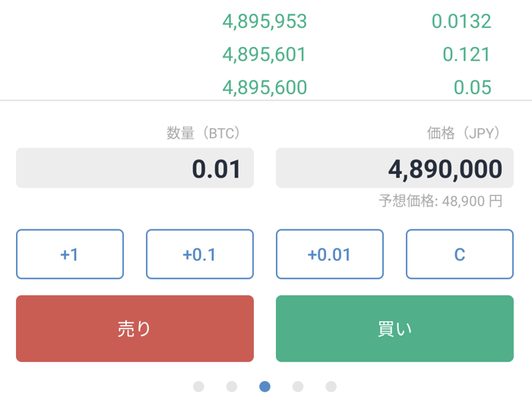Select the quantity field showing 0.01
The image size is (532, 410).
[135, 168]
